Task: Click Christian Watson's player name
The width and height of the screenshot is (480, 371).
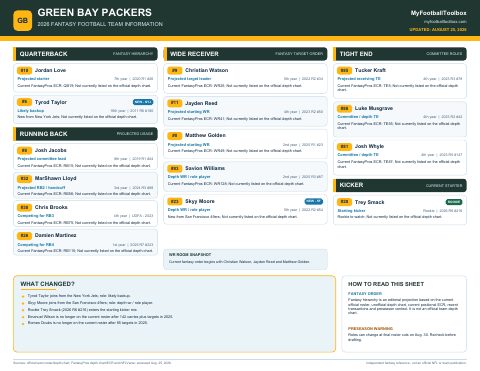Action: [207, 70]
